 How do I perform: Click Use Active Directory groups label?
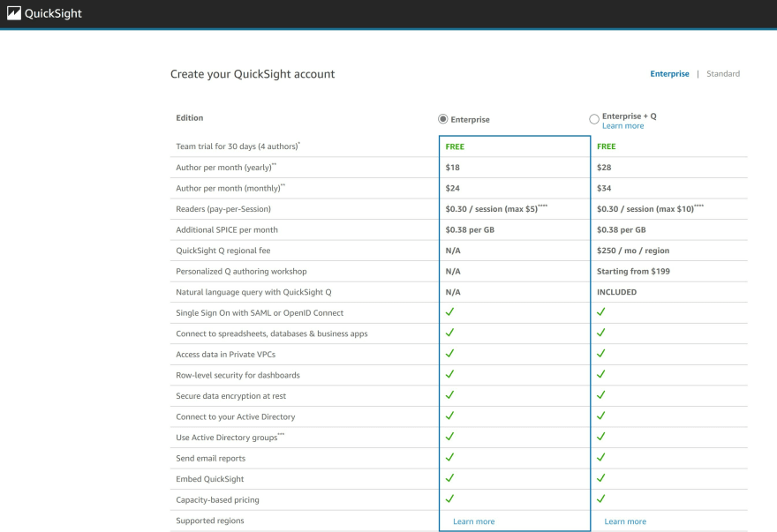230,438
